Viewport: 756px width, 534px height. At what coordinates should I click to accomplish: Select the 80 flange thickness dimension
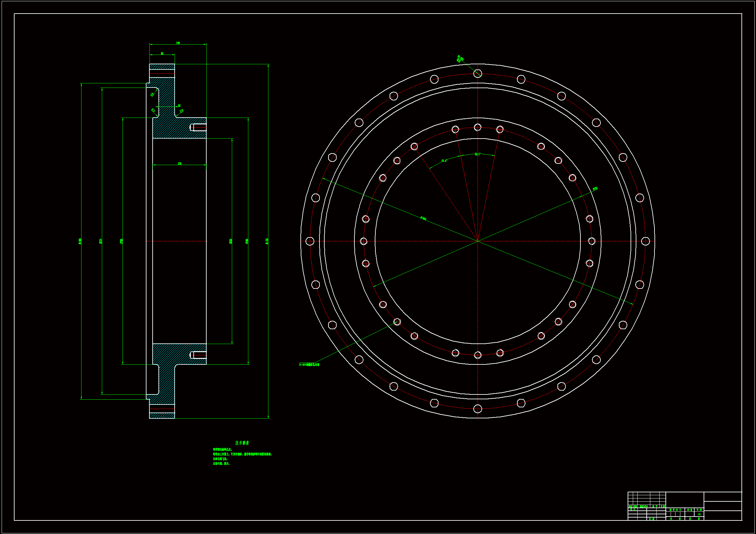pyautogui.click(x=162, y=53)
